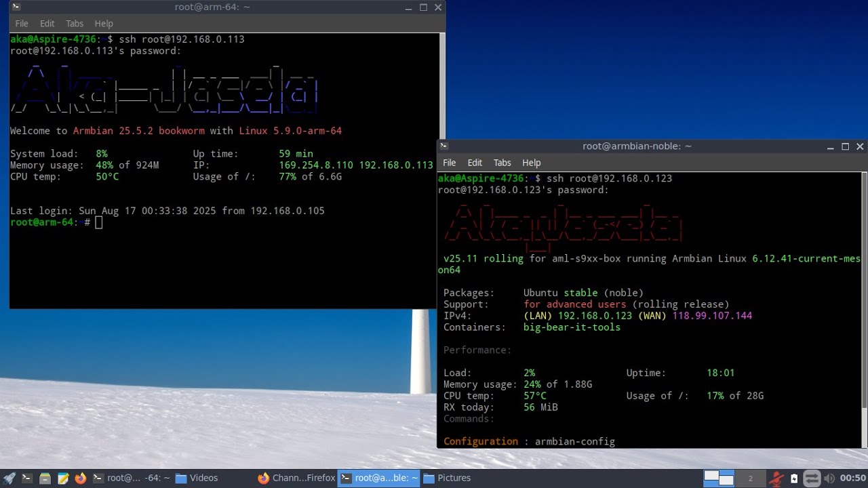
Task: Open Edit menu in armbian-noble terminal
Action: pos(475,163)
